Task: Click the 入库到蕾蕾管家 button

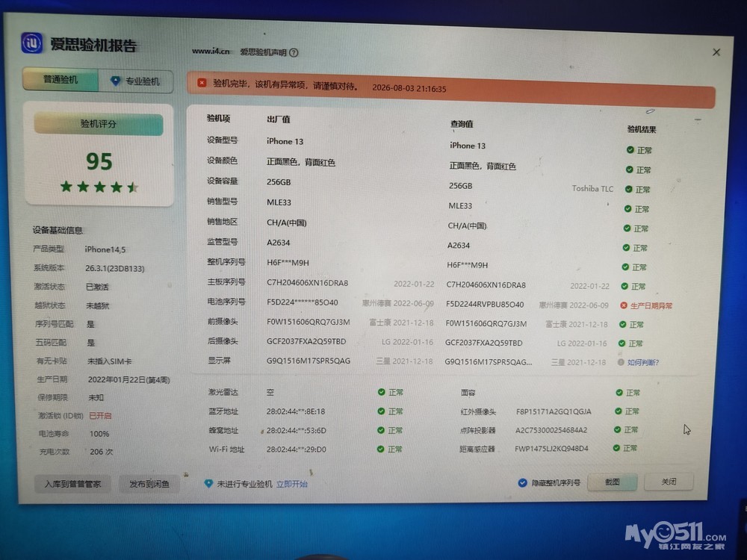Action: [x=72, y=484]
